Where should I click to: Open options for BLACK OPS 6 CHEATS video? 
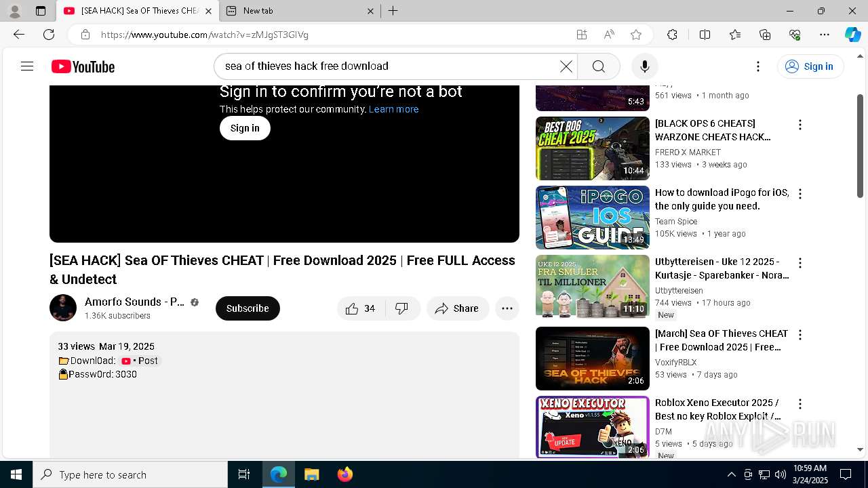pyautogui.click(x=800, y=125)
